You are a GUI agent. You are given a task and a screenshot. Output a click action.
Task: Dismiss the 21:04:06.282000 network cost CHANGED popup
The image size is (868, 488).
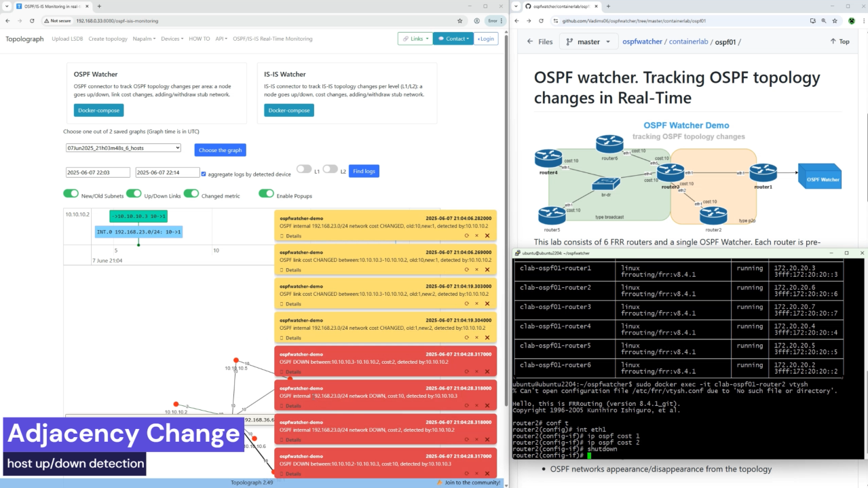[487, 236]
